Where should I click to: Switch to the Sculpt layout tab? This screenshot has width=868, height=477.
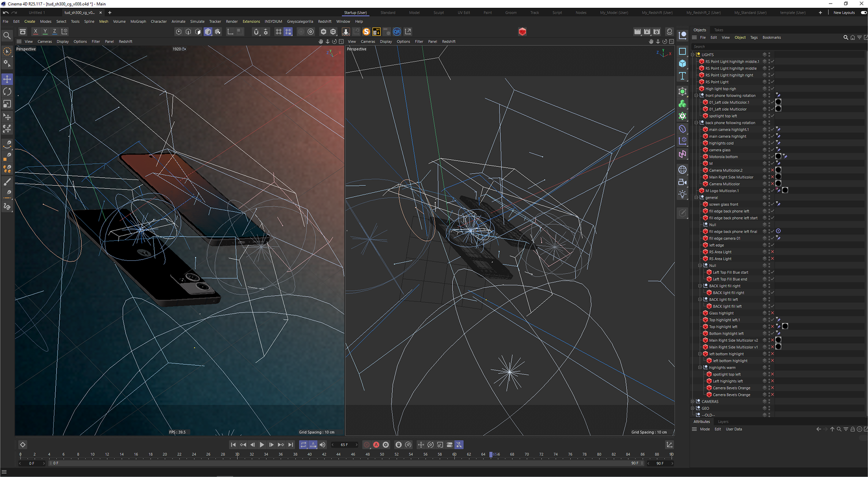point(439,13)
